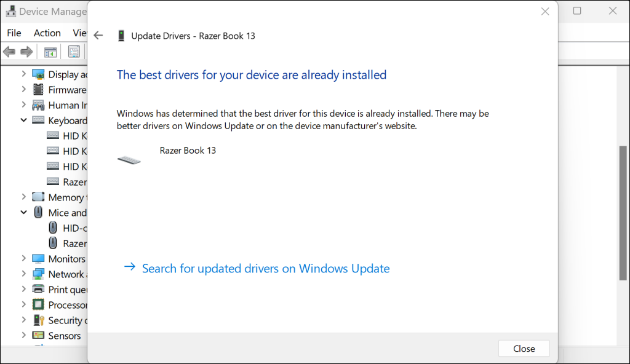Click the Properties toolbar icon

click(x=74, y=52)
